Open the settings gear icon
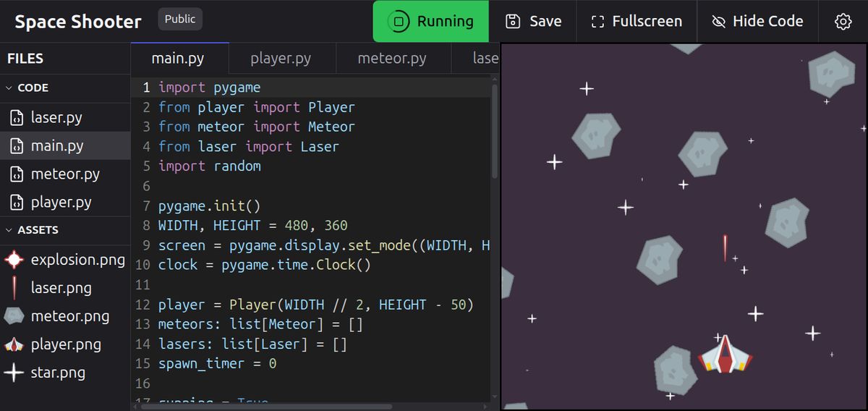868x411 pixels. click(x=843, y=22)
